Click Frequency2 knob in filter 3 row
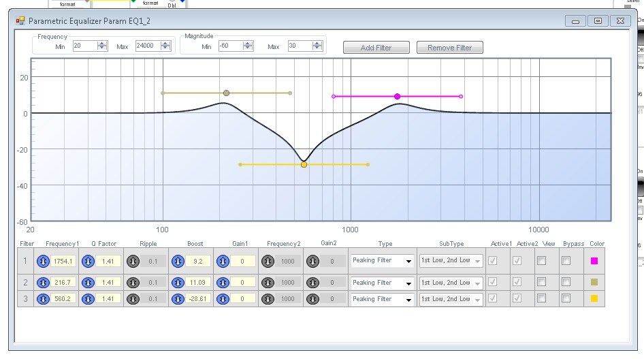Viewport: 644px width, 359px height. coord(268,299)
